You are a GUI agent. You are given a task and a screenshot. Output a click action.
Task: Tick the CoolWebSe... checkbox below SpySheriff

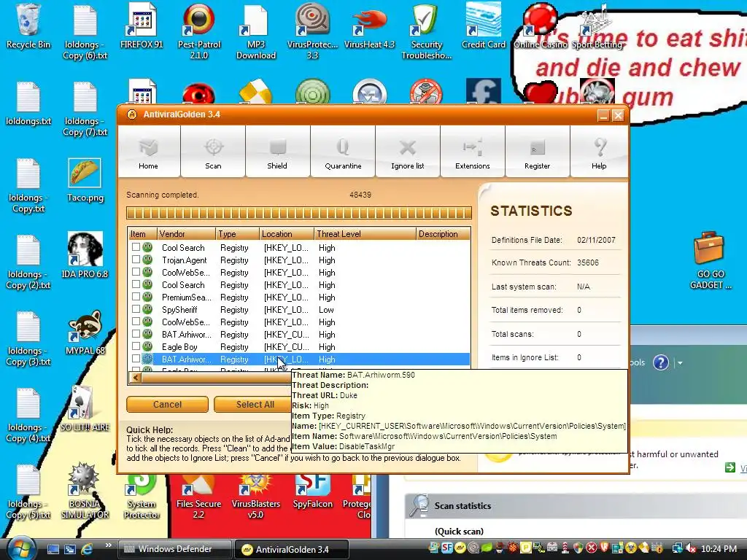point(136,322)
